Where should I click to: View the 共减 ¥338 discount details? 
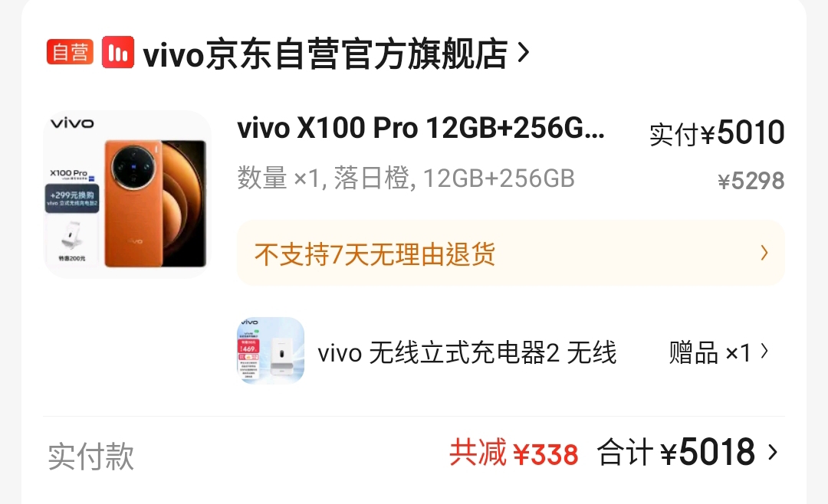[x=514, y=453]
